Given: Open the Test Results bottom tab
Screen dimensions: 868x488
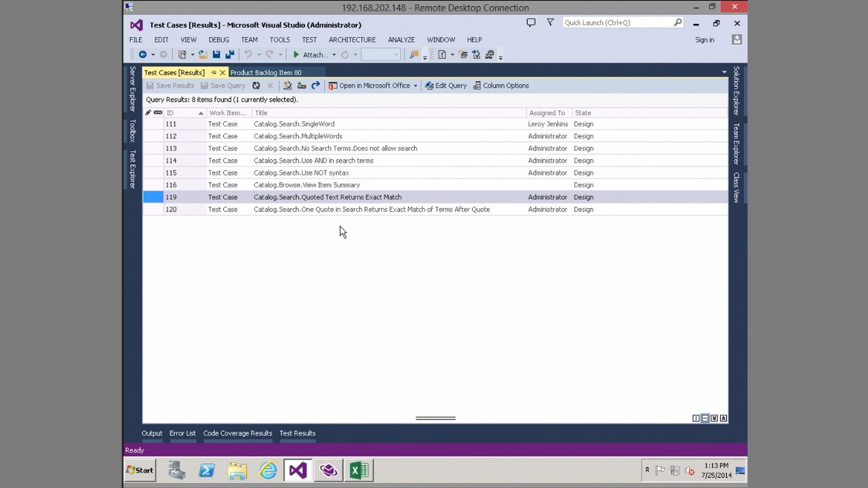Looking at the screenshot, I should pos(297,433).
